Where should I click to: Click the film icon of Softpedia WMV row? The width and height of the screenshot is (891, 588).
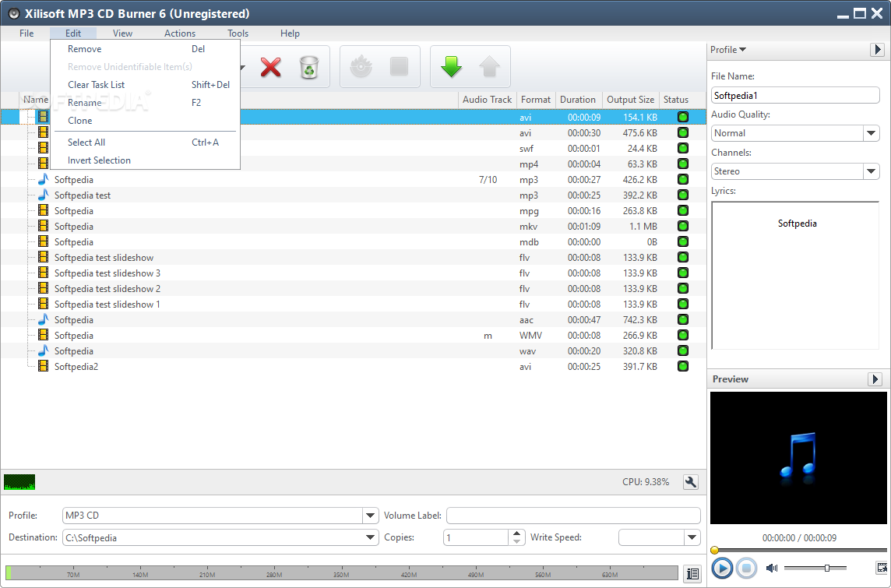[43, 335]
